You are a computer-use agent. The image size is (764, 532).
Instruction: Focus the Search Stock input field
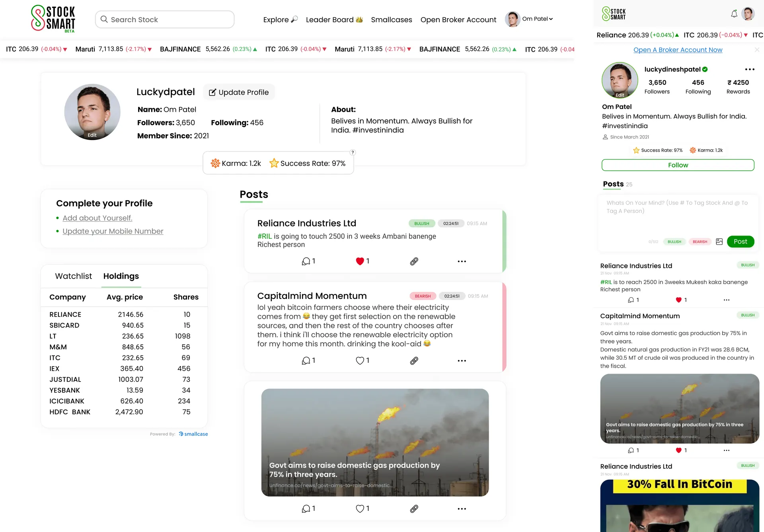click(165, 19)
